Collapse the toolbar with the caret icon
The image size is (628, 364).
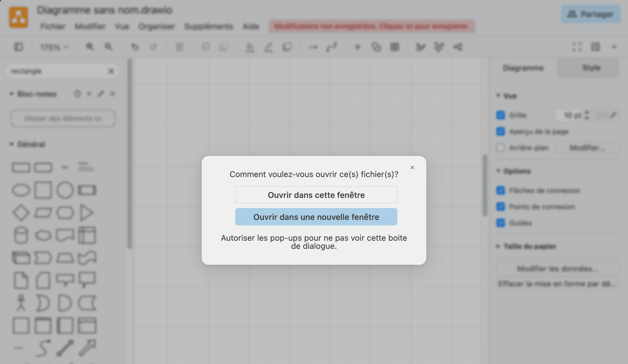614,47
